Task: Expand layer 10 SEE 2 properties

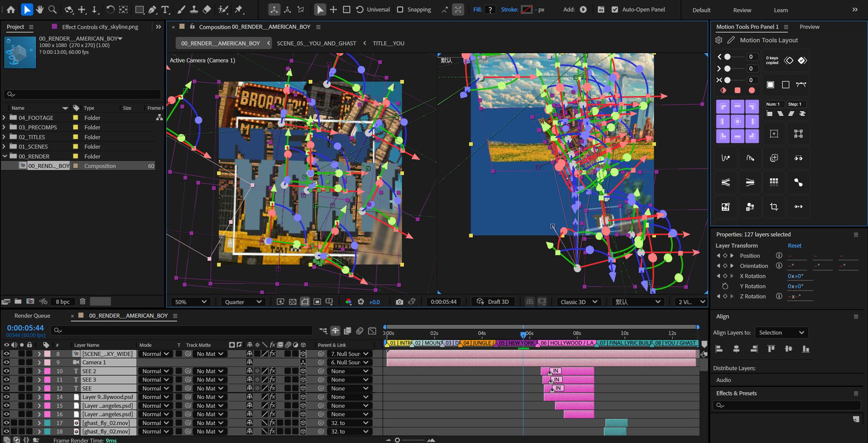Action: 39,371
